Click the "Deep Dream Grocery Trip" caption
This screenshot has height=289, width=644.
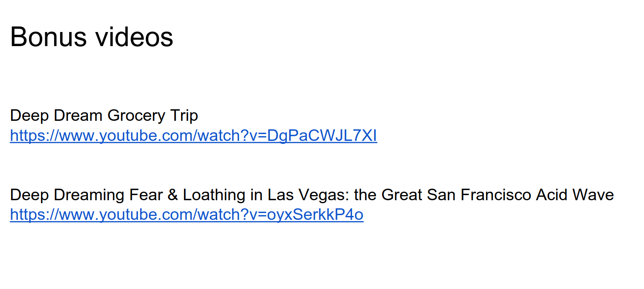104,115
